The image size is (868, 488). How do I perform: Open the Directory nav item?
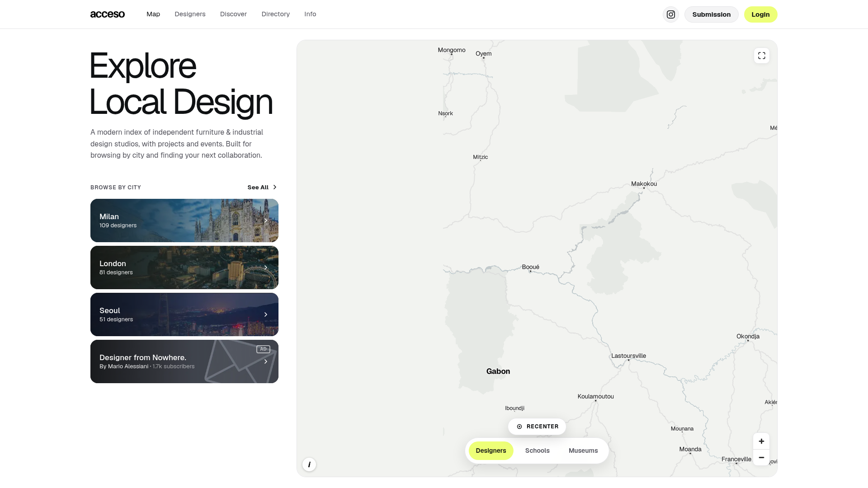[276, 14]
